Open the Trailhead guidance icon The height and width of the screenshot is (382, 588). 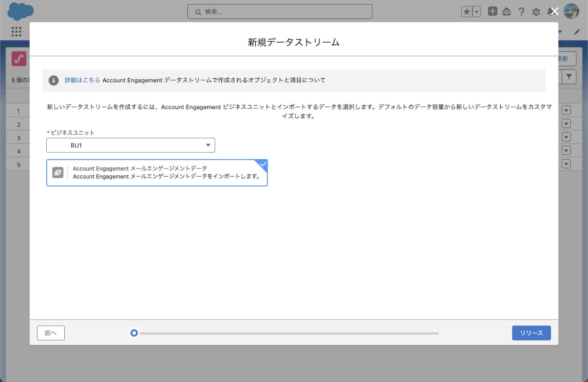(x=506, y=12)
